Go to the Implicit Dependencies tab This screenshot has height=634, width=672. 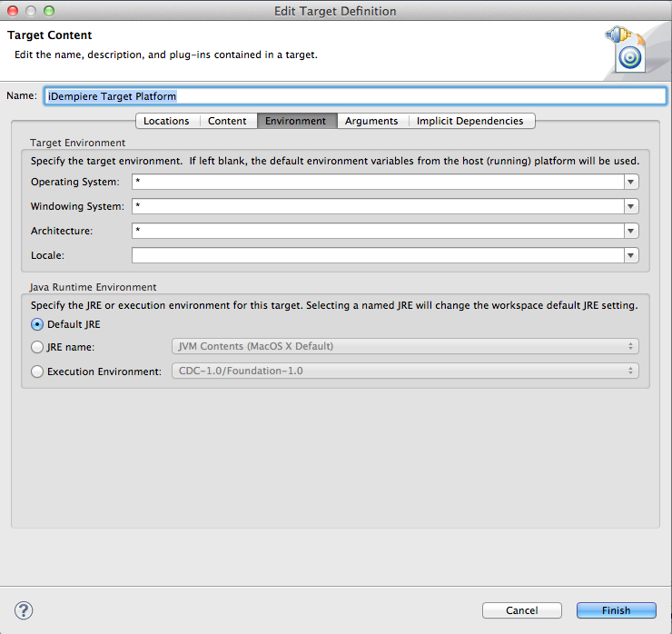(470, 121)
